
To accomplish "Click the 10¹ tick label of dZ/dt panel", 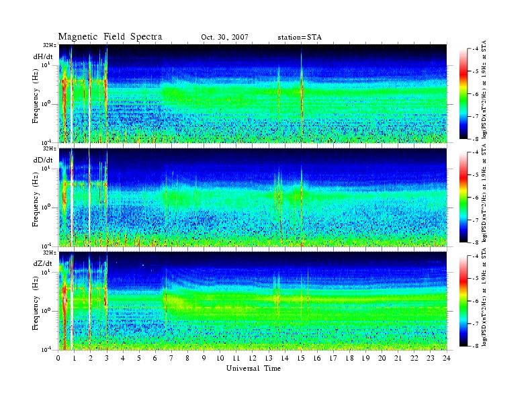I will pyautogui.click(x=46, y=271).
